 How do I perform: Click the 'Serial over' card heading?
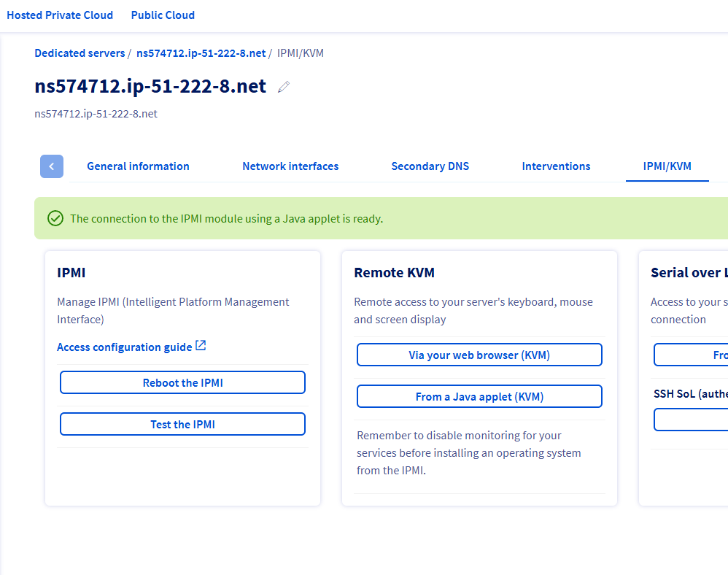(x=689, y=273)
